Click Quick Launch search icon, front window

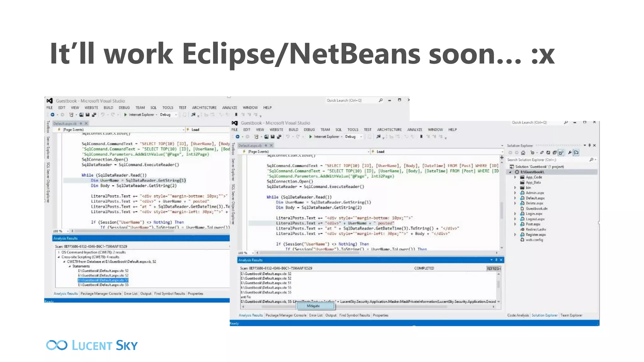566,122
